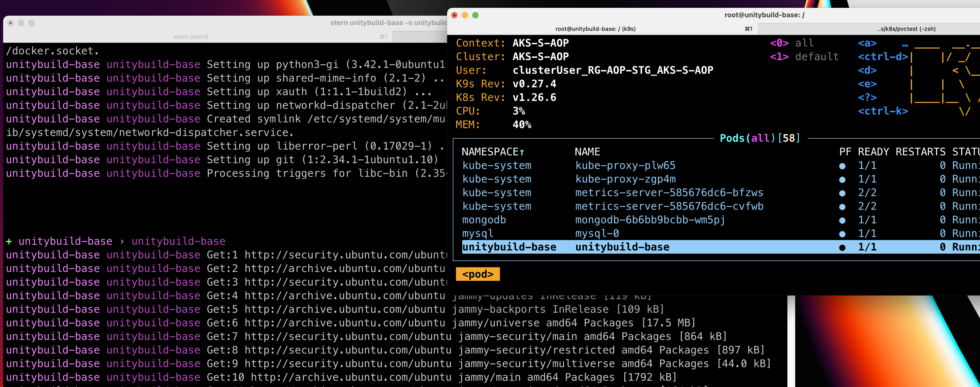
Task: Click the Context value AKS-S-AOP
Action: pos(541,43)
